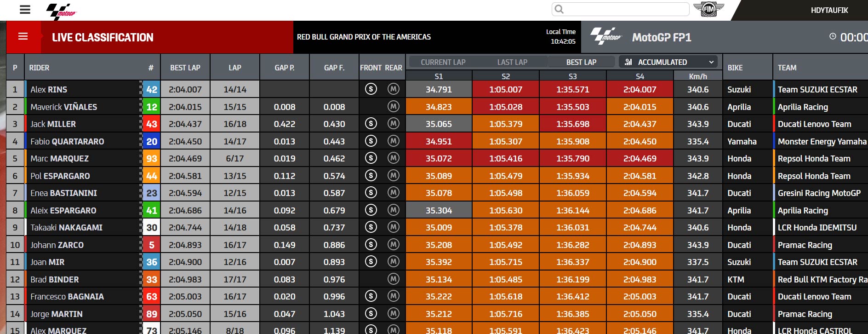Select rider Alex RINS

[49, 90]
